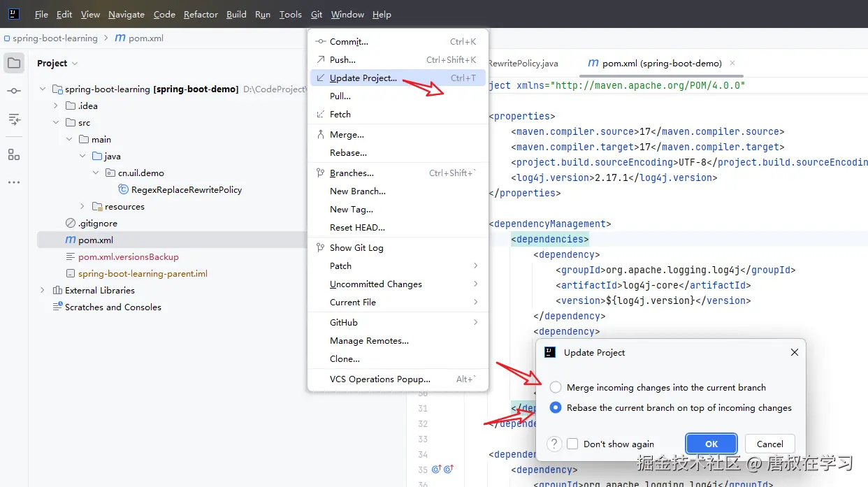Open the Project tool window folder icon
The width and height of the screenshot is (868, 487).
pos(14,63)
